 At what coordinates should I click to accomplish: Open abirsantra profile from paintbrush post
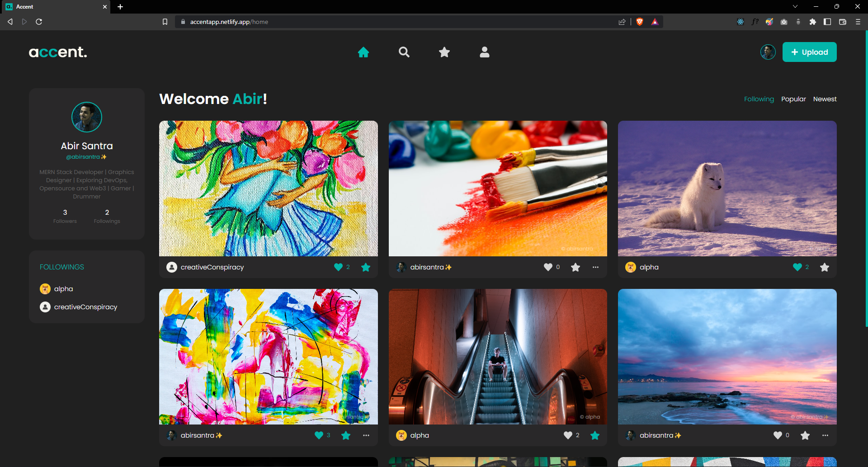(x=431, y=267)
